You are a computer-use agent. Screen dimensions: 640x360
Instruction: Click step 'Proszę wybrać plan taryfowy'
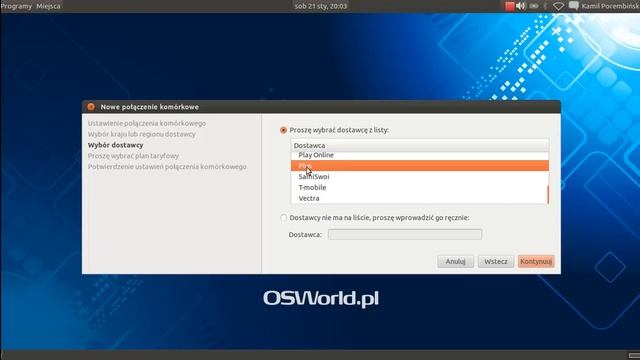pyautogui.click(x=133, y=156)
